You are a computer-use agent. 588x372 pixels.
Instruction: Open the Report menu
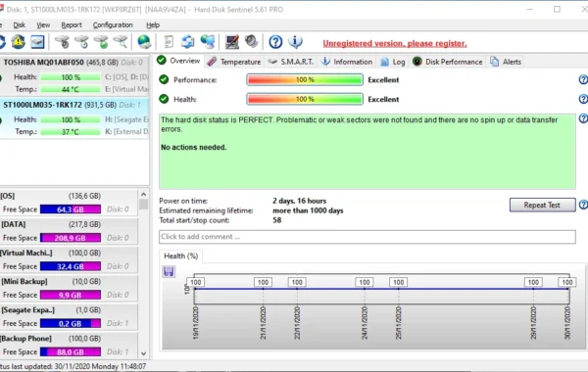point(72,24)
